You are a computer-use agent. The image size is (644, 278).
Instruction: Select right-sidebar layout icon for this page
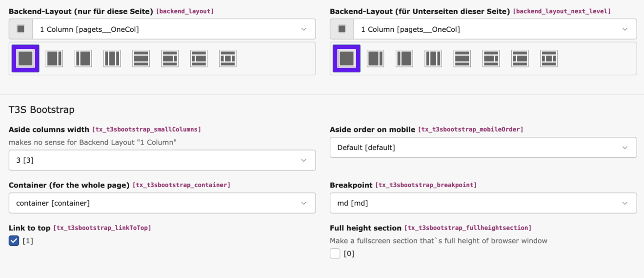coord(54,59)
